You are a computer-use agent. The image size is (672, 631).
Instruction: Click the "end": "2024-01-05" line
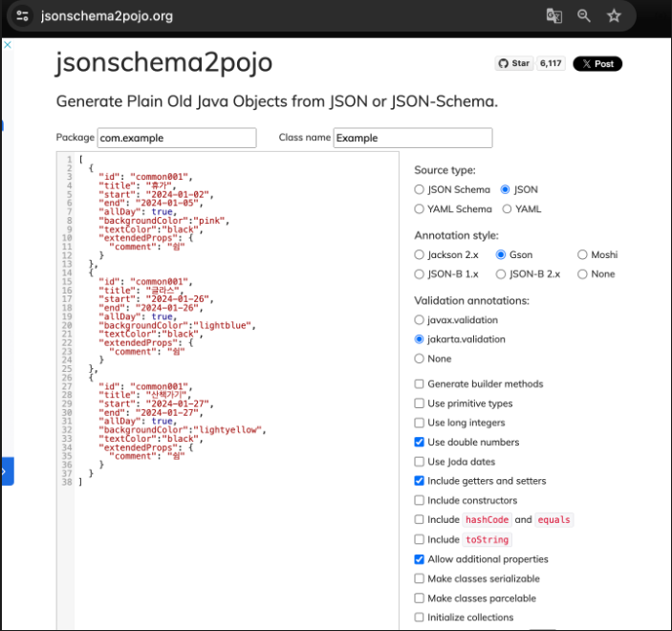click(151, 203)
